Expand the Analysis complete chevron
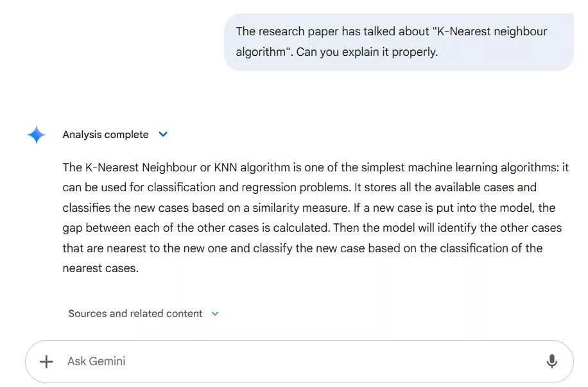Image resolution: width=588 pixels, height=387 pixels. [x=163, y=134]
